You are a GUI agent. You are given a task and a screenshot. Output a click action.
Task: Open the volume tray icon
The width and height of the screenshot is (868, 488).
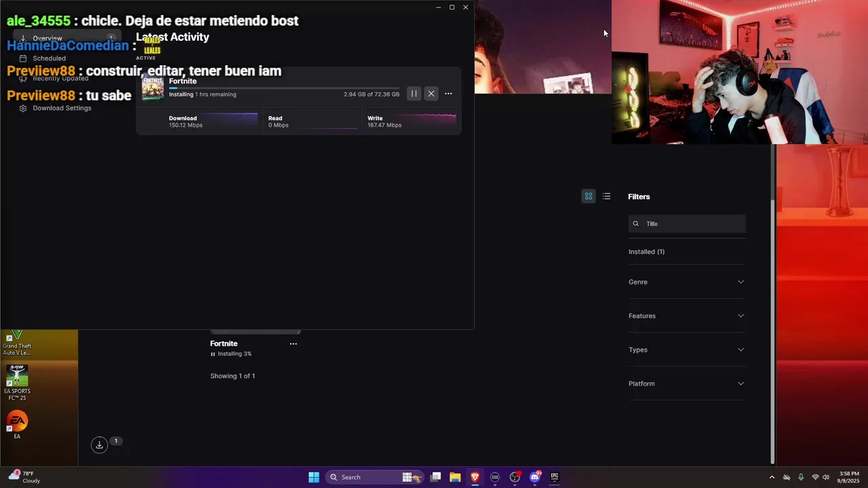(x=826, y=477)
